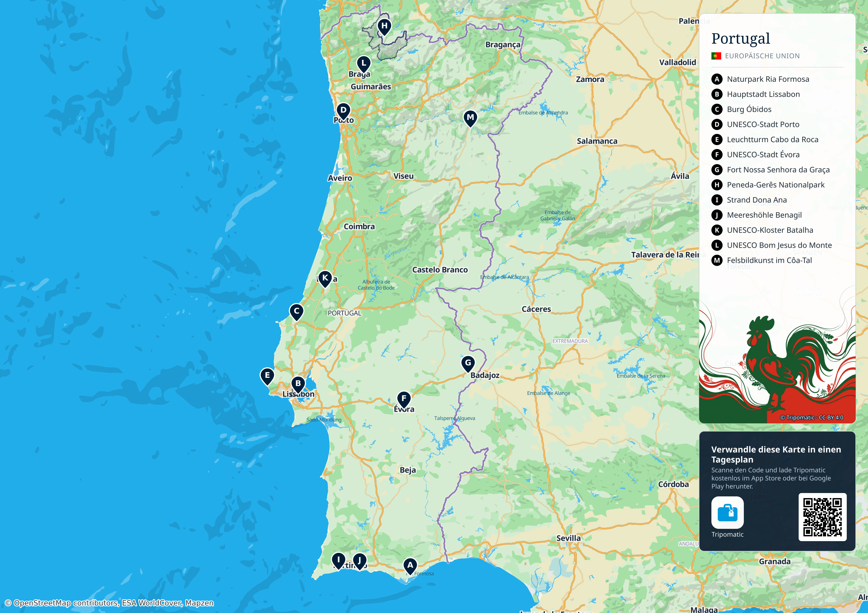
Task: Click the Portugal flag icon
Action: 716,56
